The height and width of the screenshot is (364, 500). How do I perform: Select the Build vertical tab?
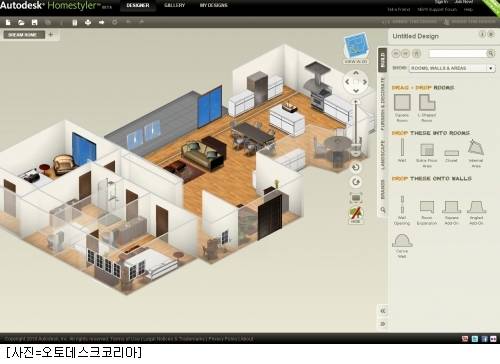(x=382, y=60)
